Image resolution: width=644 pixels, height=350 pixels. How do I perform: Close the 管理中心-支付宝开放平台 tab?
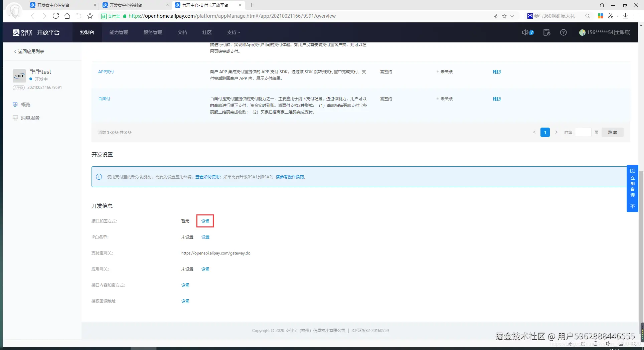240,5
